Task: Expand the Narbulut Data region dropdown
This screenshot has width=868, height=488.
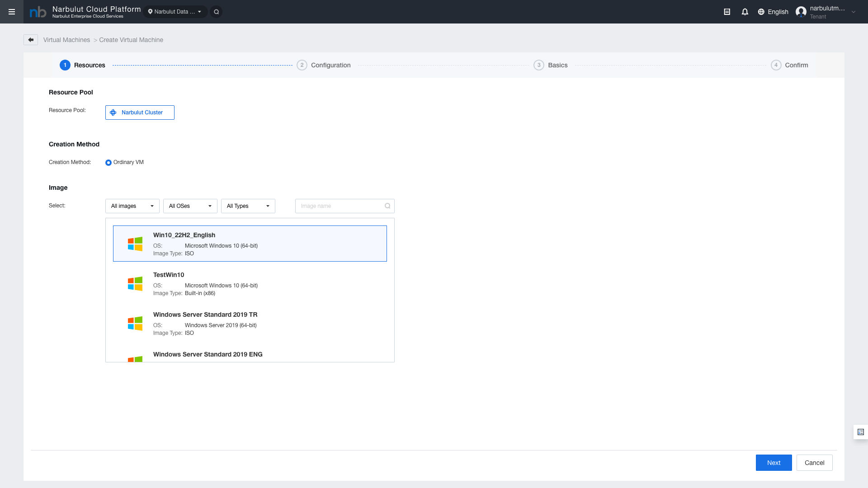Action: point(175,12)
